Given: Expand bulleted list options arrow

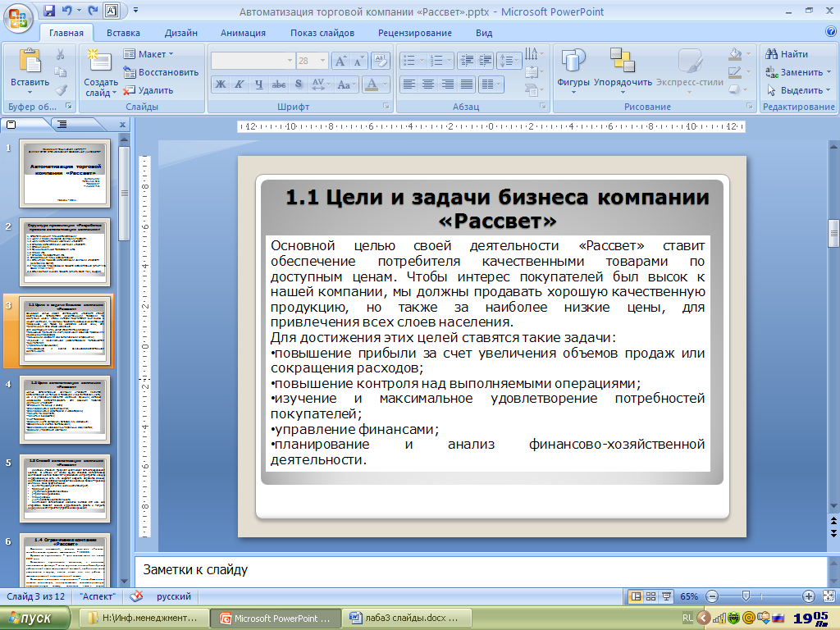Looking at the screenshot, I should pyautogui.click(x=422, y=61).
